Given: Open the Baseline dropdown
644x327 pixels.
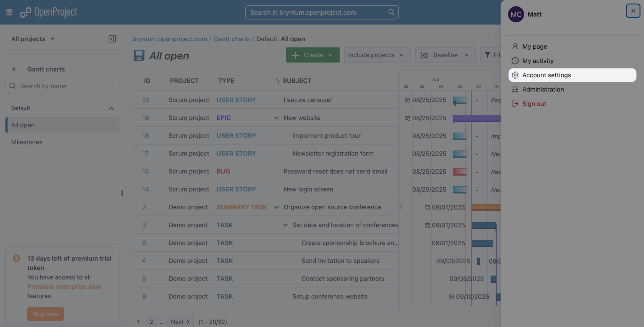Looking at the screenshot, I should [x=445, y=55].
